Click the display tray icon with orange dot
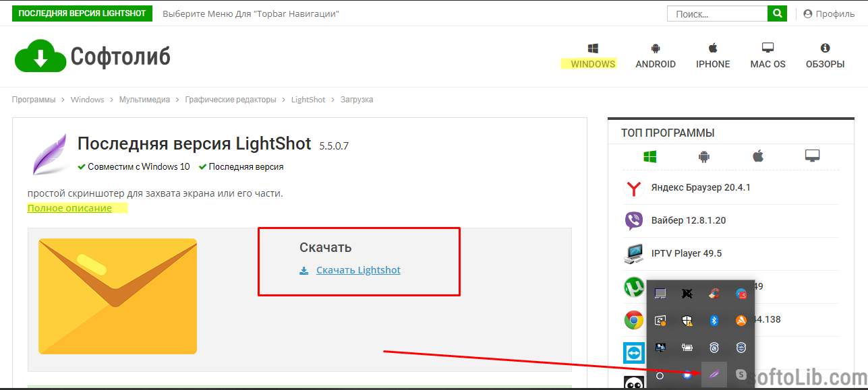This screenshot has height=390, width=868. point(660,321)
